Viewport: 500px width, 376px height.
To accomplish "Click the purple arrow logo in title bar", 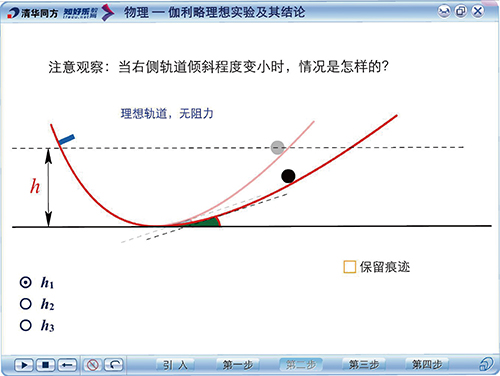I will (x=107, y=13).
